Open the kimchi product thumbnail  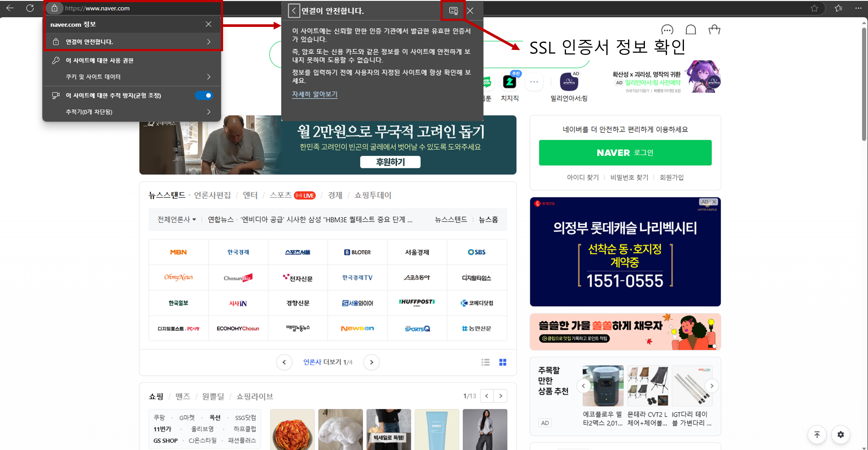click(x=292, y=429)
